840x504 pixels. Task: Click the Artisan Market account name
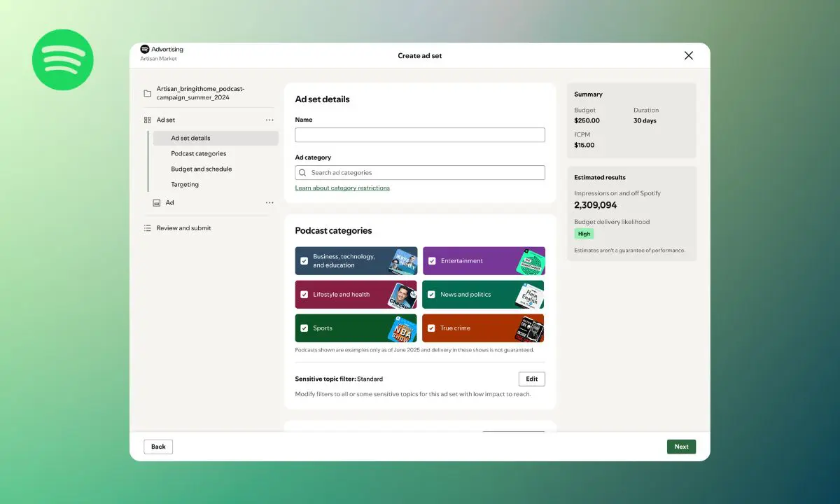pos(158,59)
